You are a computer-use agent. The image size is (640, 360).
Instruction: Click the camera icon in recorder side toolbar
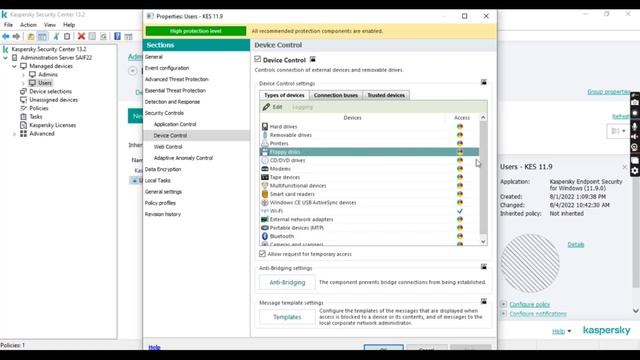pos(635,103)
